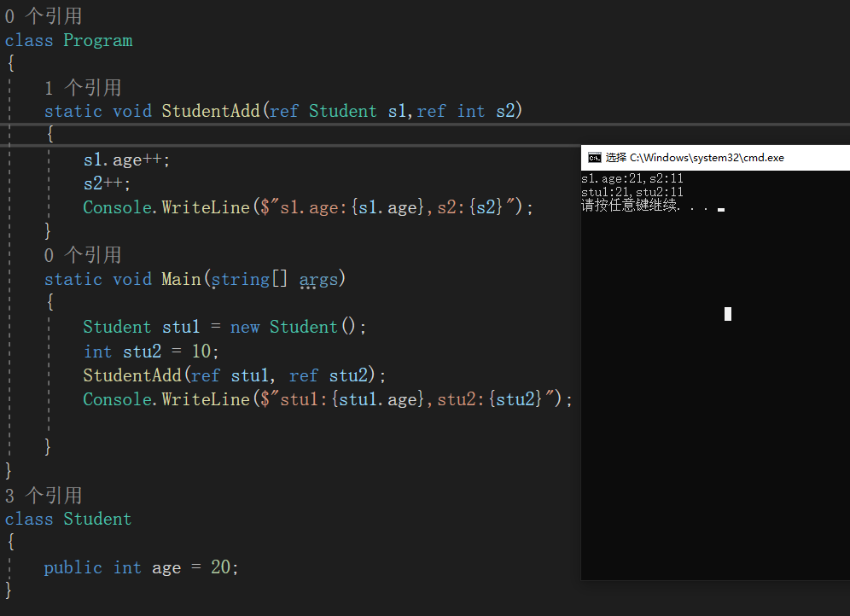
Task: Click the 'args' parameter in Main
Action: pyautogui.click(x=318, y=280)
